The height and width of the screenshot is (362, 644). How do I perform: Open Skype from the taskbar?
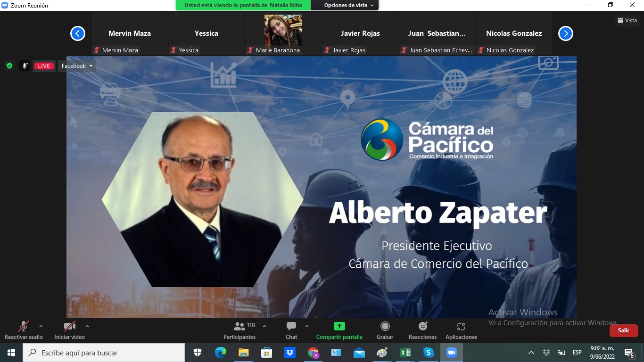click(x=429, y=353)
